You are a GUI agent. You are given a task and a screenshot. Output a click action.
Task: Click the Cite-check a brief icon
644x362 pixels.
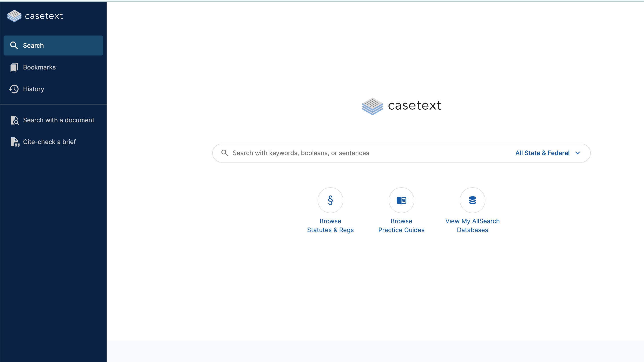15,142
